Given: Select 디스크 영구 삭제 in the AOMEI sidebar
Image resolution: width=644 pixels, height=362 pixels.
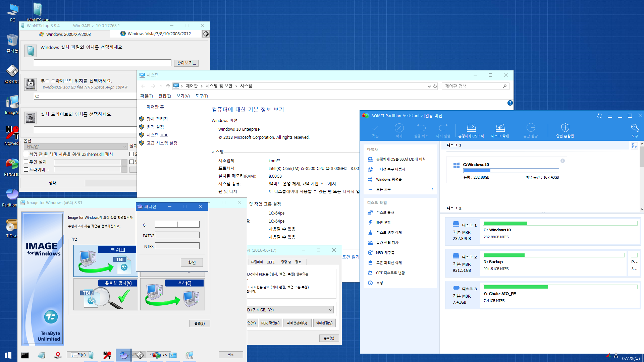Looking at the screenshot, I should click(x=385, y=233).
